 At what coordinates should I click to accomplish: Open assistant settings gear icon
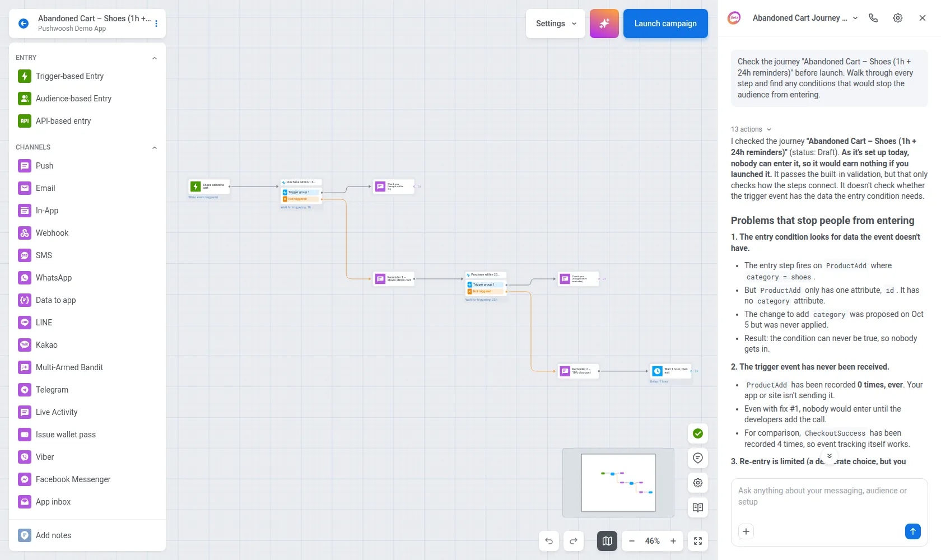click(x=898, y=18)
